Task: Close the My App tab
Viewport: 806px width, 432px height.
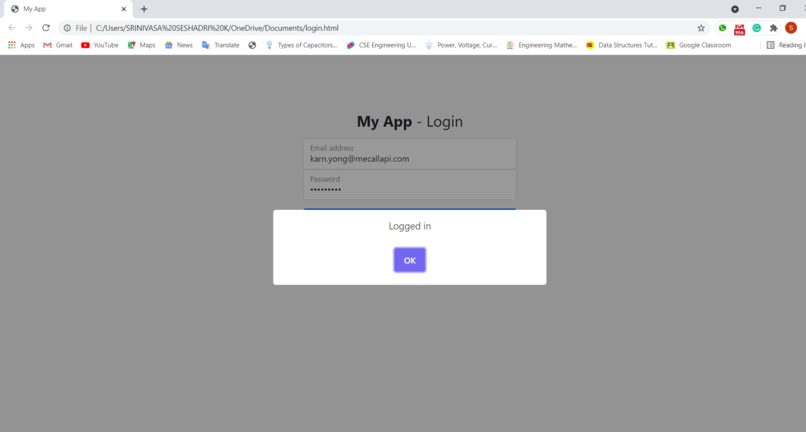Action: (123, 9)
